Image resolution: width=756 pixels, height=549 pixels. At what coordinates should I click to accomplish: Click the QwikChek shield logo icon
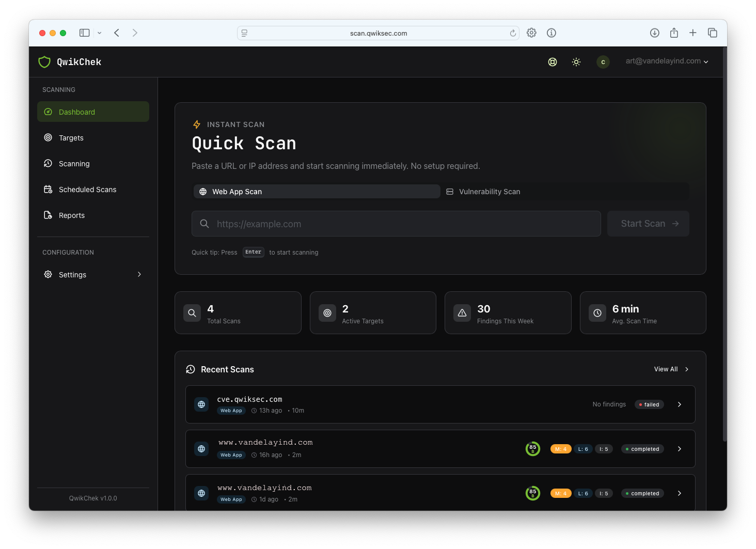click(44, 62)
